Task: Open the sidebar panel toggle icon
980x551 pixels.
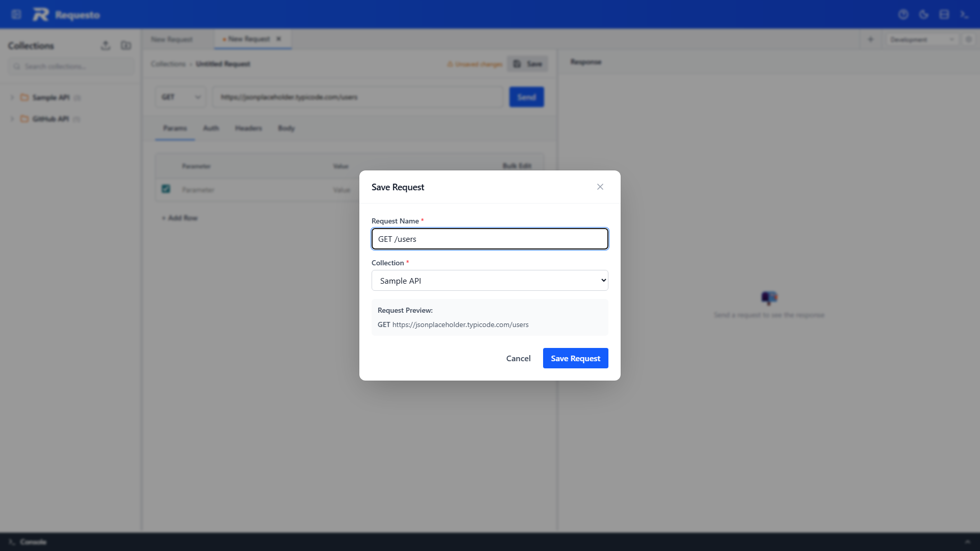Action: (16, 14)
